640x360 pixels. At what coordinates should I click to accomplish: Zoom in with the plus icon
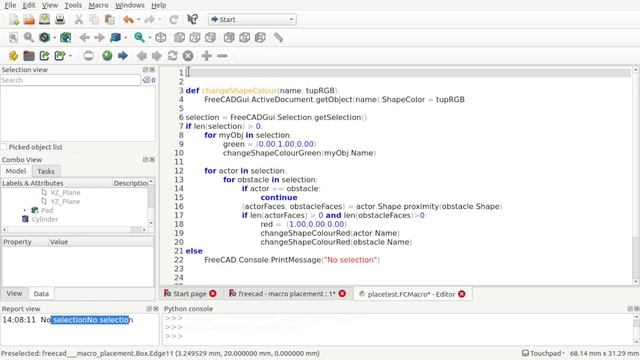(207, 56)
